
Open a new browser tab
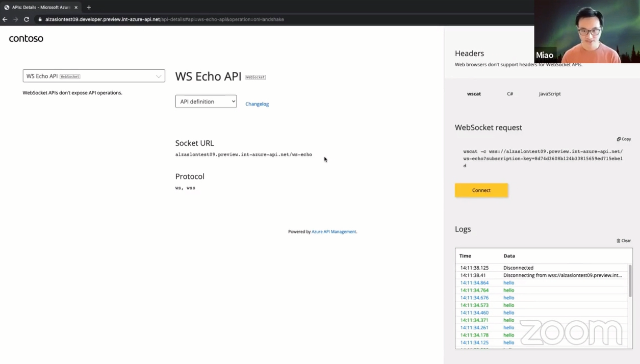89,7
